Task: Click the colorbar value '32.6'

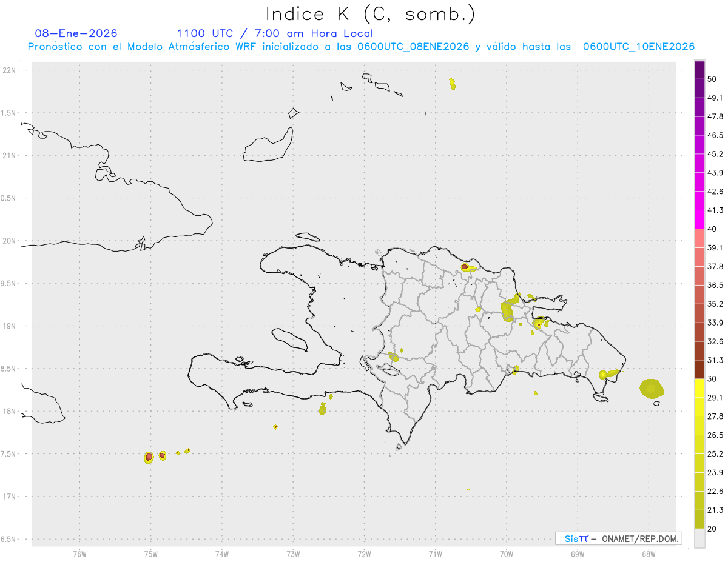Action: (x=716, y=341)
